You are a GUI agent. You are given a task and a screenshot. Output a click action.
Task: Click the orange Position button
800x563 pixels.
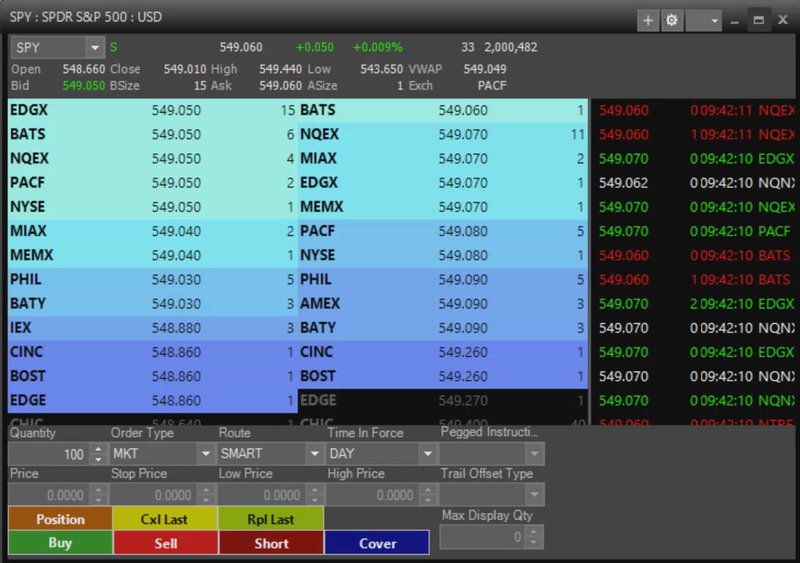pos(60,519)
